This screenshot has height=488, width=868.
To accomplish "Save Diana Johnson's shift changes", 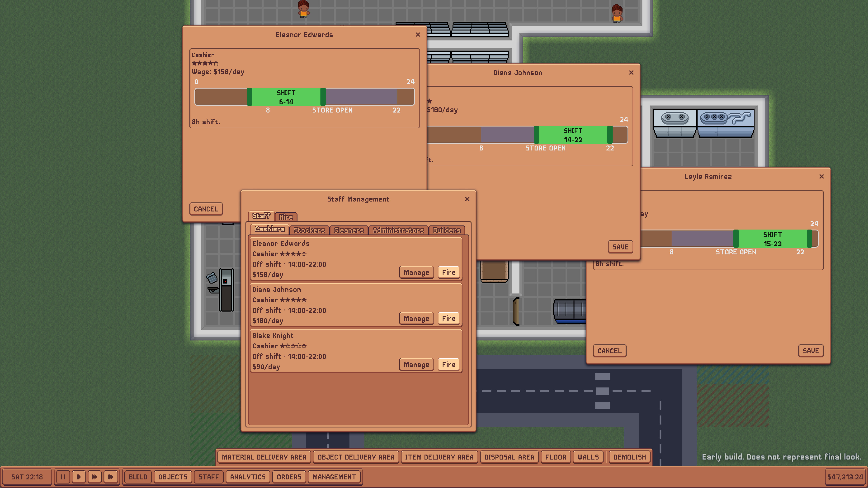I will tap(620, 247).
